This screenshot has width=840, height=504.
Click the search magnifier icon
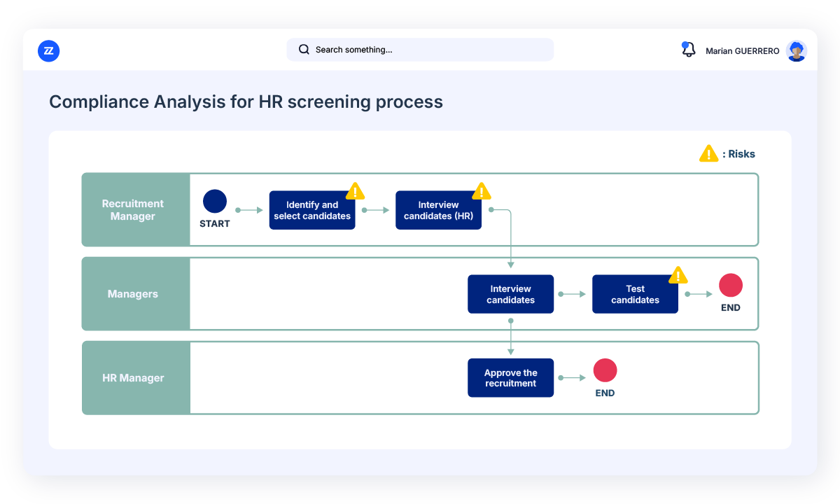point(304,50)
